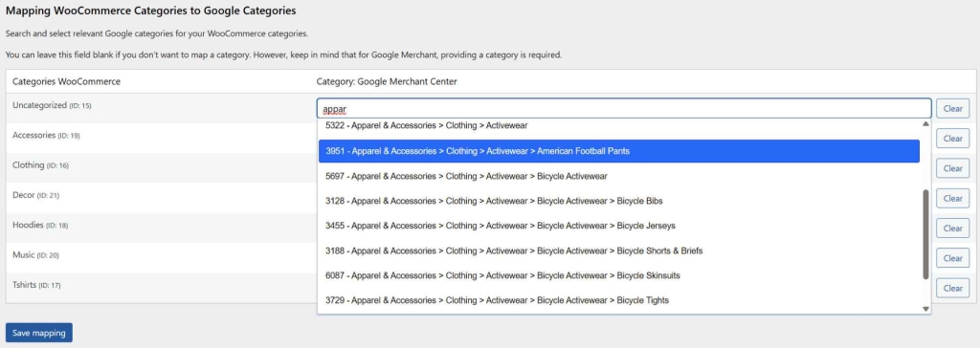980x348 pixels.
Task: Clear mapping for Tshirts row
Action: click(952, 288)
